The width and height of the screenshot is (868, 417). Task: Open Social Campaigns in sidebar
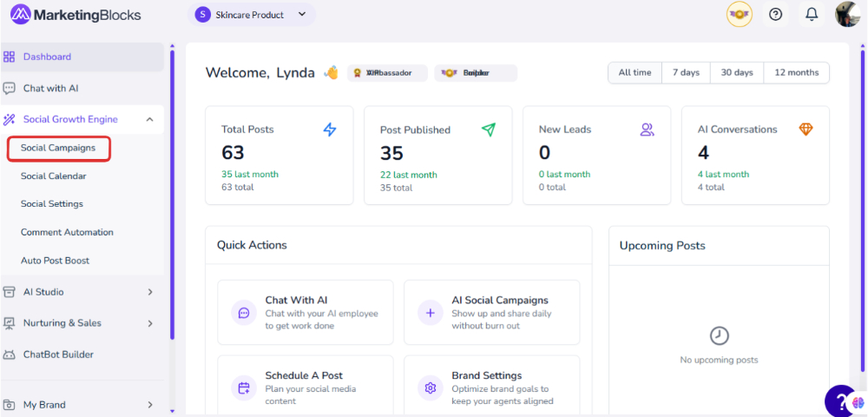(x=58, y=149)
